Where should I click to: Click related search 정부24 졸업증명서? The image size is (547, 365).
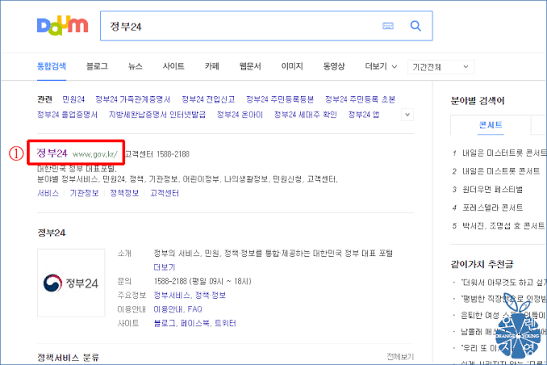point(67,115)
